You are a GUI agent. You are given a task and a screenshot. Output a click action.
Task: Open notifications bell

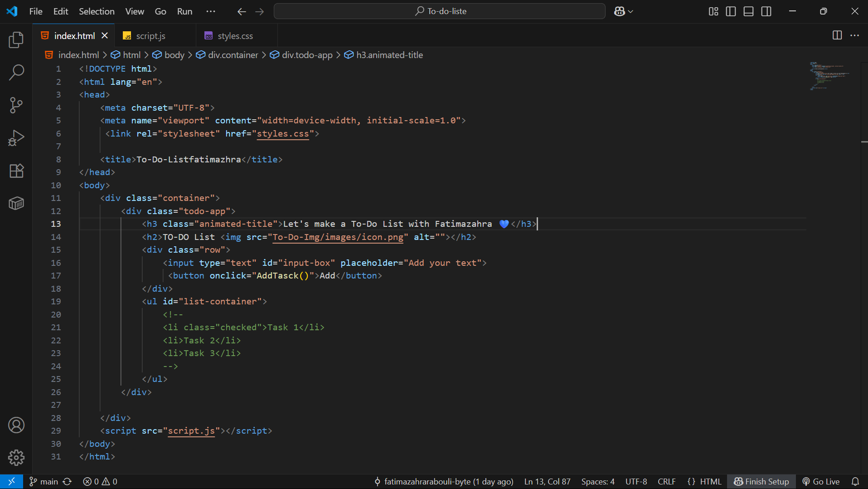point(855,481)
